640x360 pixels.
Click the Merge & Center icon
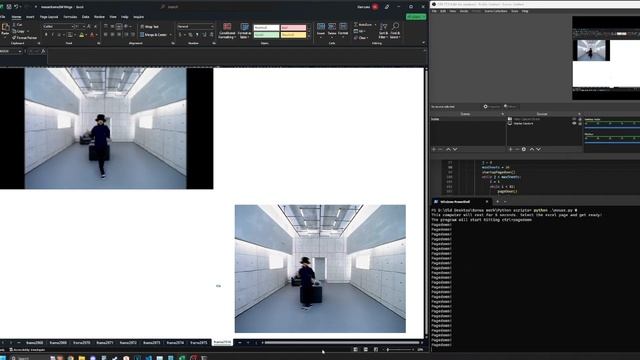pos(142,35)
